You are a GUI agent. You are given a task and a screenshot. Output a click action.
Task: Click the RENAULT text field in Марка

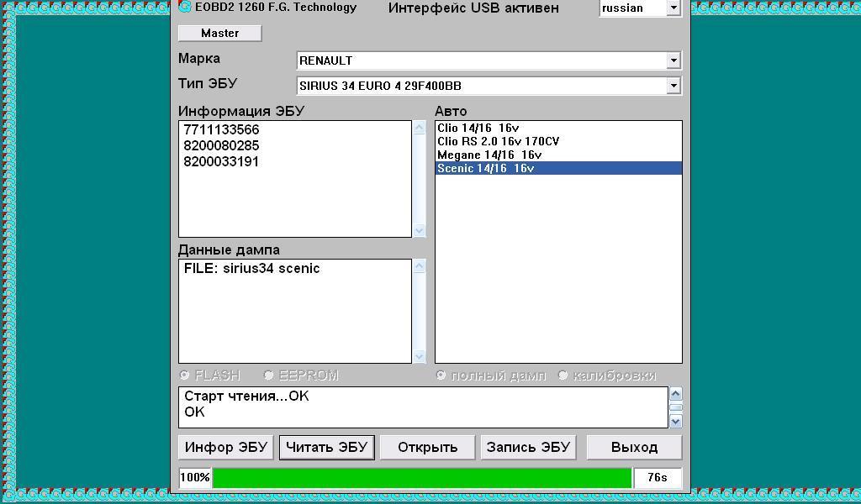pyautogui.click(x=482, y=60)
